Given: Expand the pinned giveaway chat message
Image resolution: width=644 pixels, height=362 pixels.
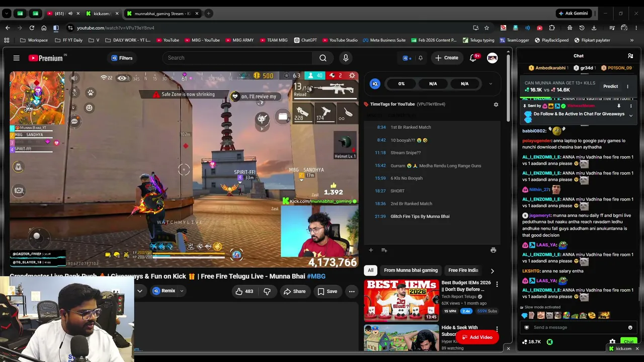Looking at the screenshot, I should click(x=630, y=116).
